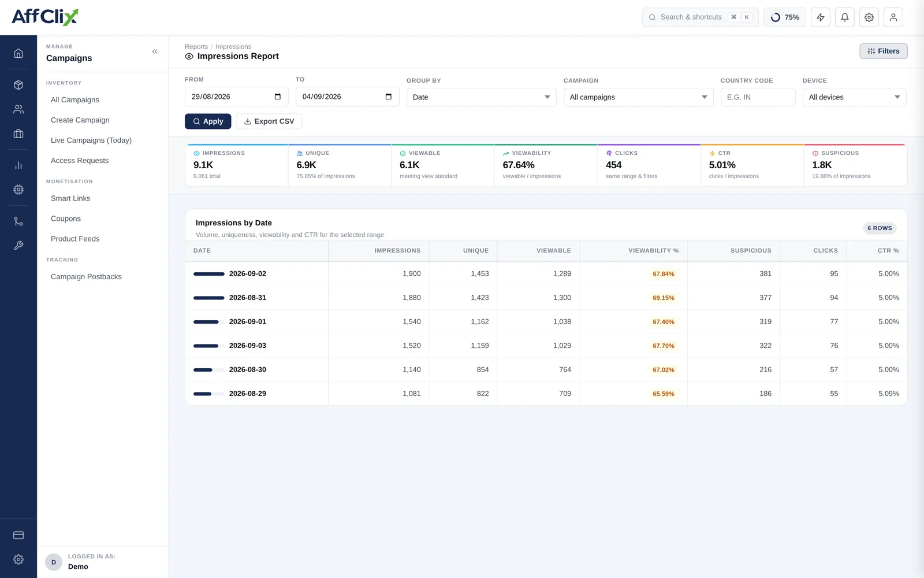The height and width of the screenshot is (578, 924).
Task: Click the 2026-09-02 row bar
Action: pyautogui.click(x=209, y=274)
